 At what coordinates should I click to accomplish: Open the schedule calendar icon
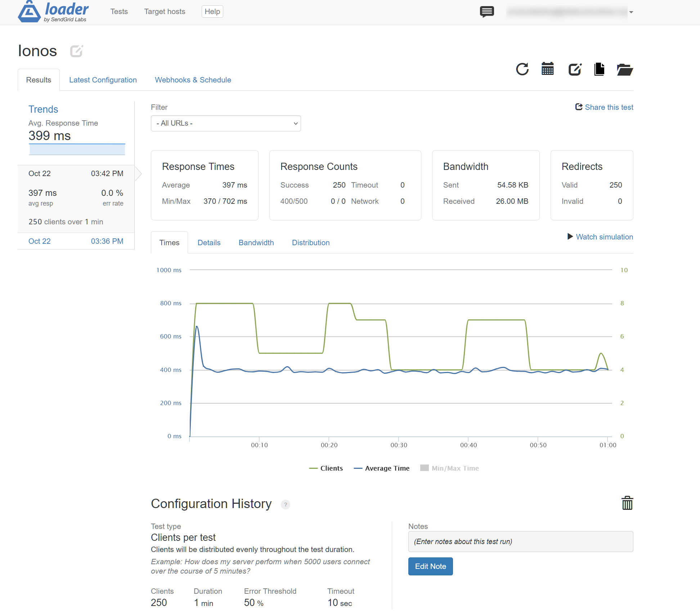(548, 69)
